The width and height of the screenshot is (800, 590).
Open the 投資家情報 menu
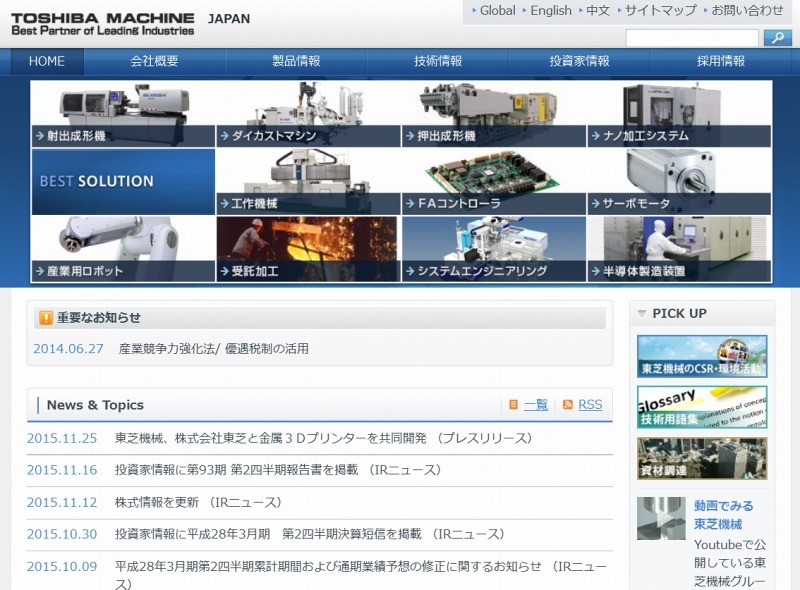pyautogui.click(x=579, y=61)
